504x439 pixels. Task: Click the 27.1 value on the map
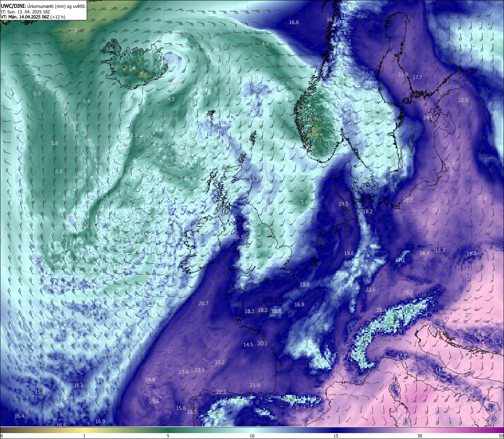(436, 211)
